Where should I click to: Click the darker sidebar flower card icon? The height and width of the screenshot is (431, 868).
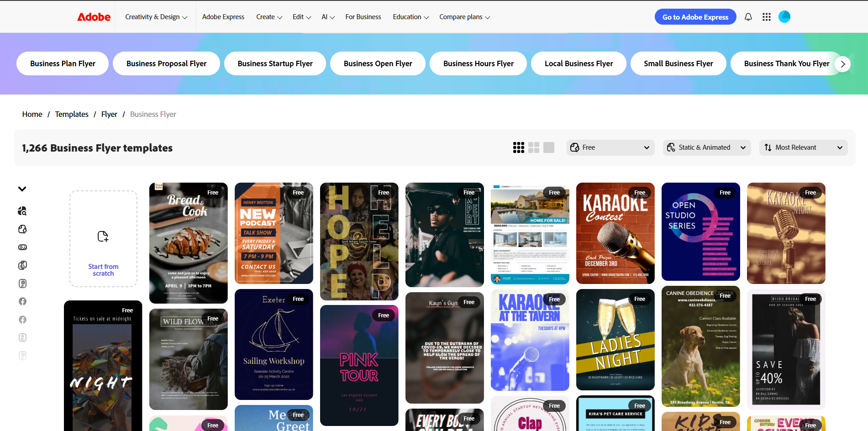point(22,284)
